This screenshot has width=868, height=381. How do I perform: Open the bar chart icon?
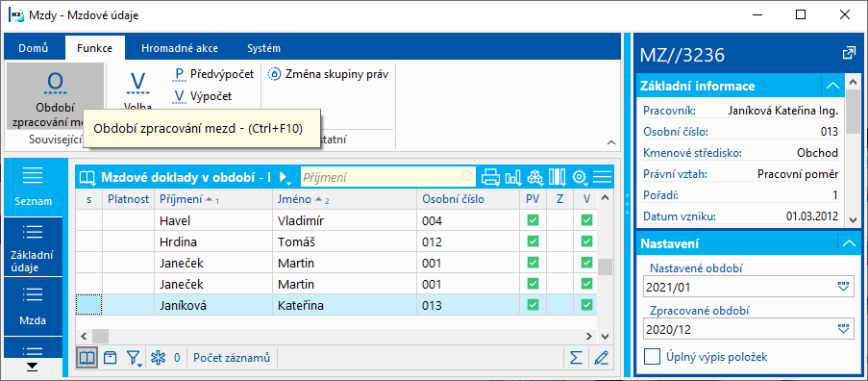tap(513, 177)
